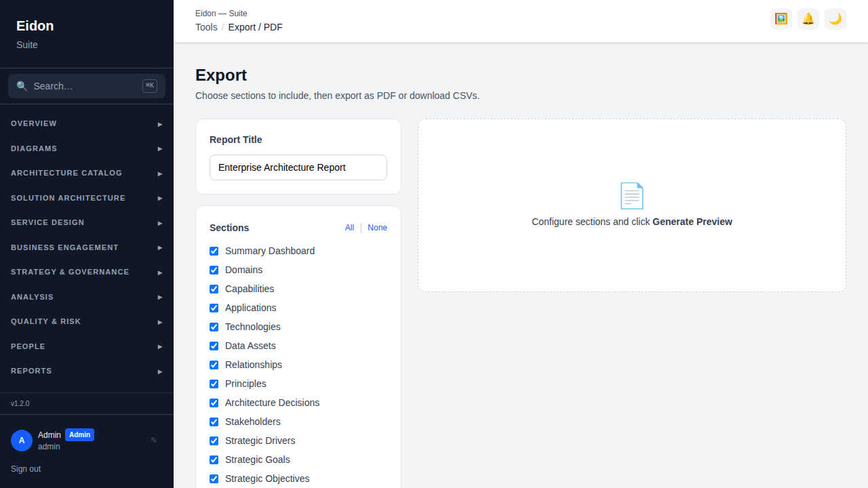The image size is (868, 488).
Task: Sign out of the account
Action: click(26, 469)
